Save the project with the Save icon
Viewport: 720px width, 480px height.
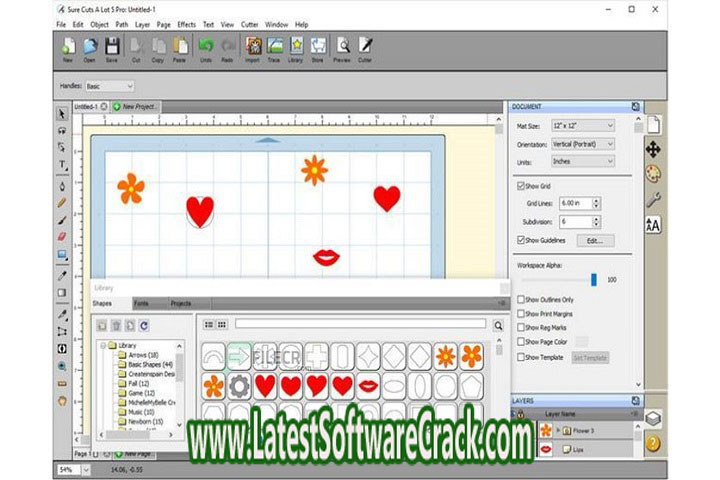point(112,50)
